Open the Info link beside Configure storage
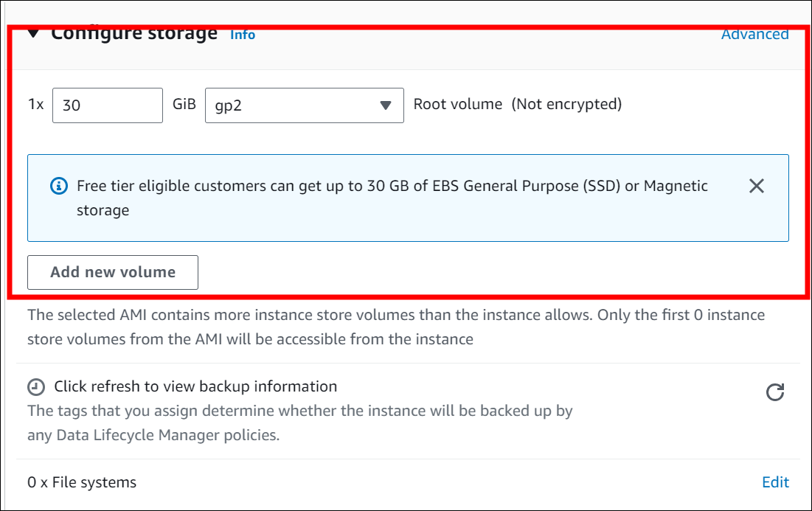The image size is (812, 511). (x=242, y=35)
